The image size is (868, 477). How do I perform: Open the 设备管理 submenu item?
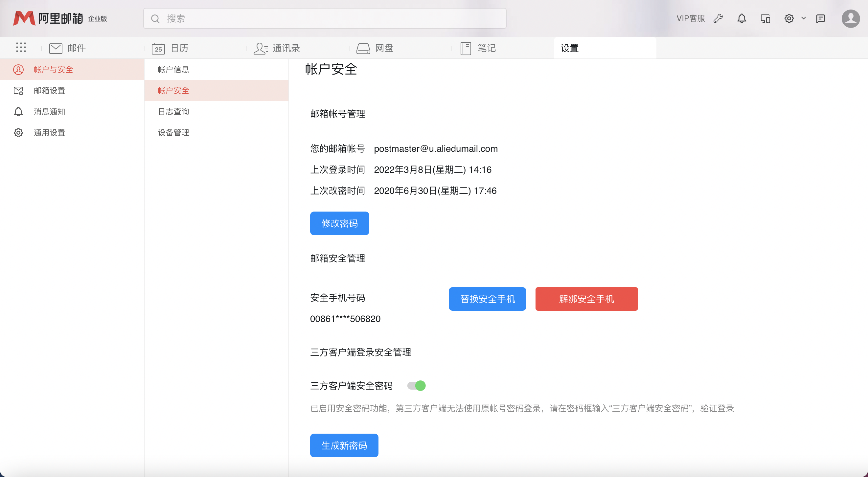(216, 133)
